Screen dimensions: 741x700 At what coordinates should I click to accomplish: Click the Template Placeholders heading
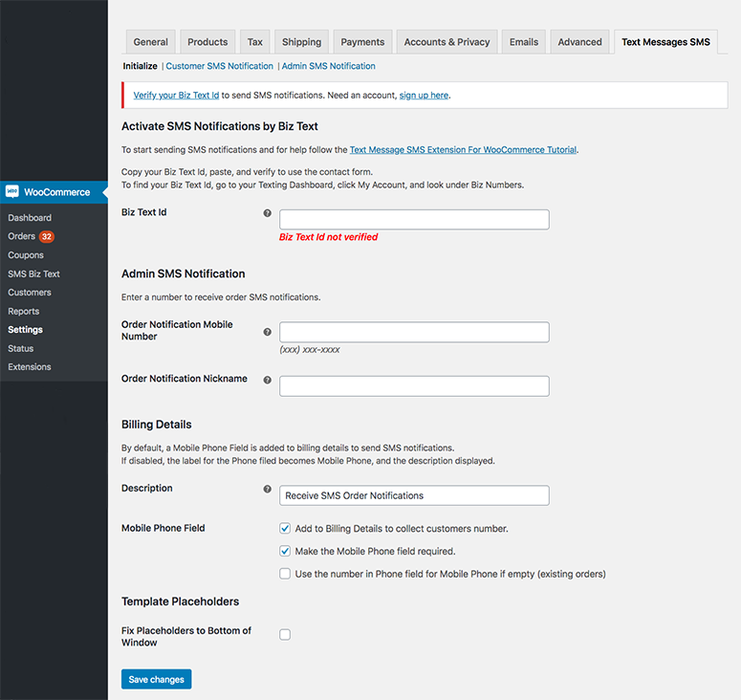(180, 602)
